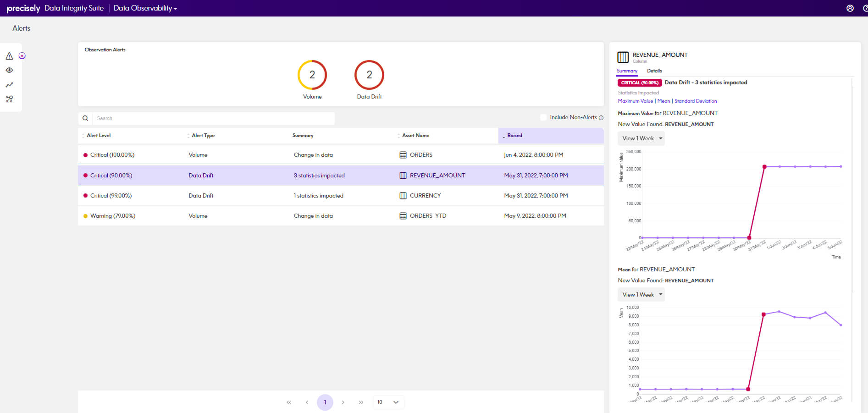Sort table by Alert Level column
Viewport: 868px width, 413px height.
pos(99,136)
